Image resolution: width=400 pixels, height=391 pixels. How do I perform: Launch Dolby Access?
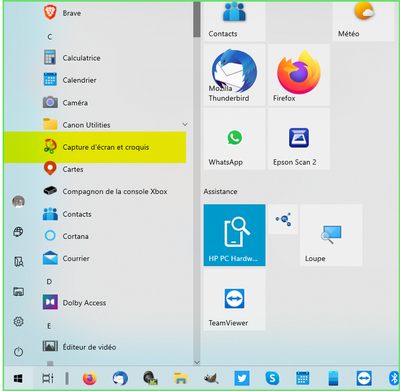[75, 303]
